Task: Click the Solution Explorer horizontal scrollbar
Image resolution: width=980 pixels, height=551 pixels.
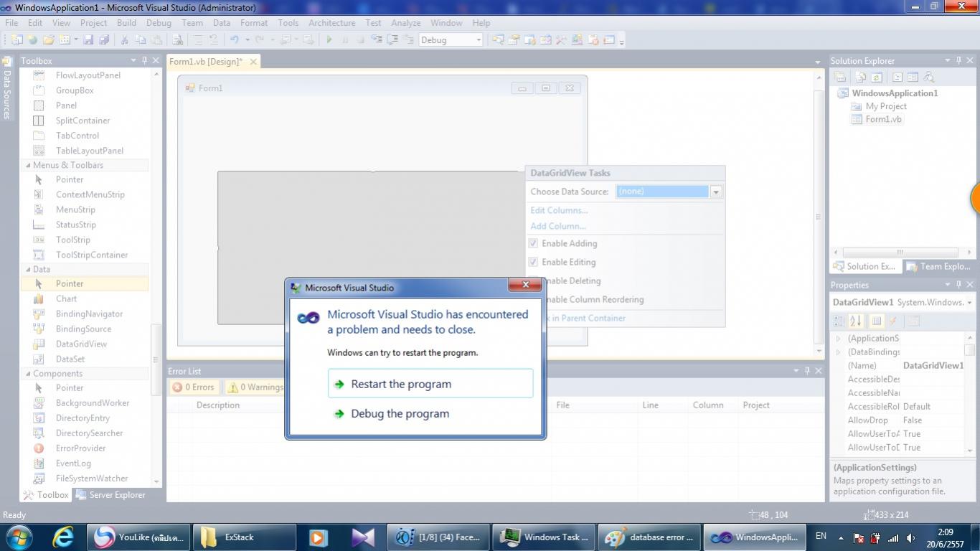Action: pyautogui.click(x=900, y=252)
